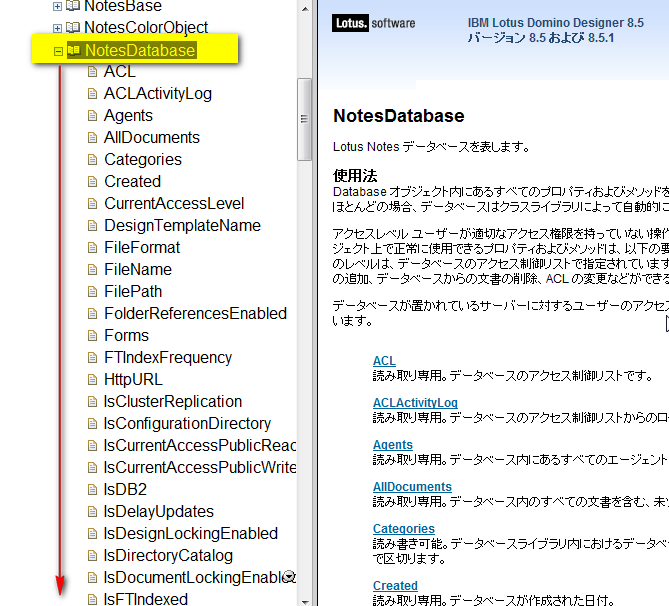Viewport: 669px width, 606px height.
Task: Click the NotesDatabase book icon
Action: tap(74, 50)
